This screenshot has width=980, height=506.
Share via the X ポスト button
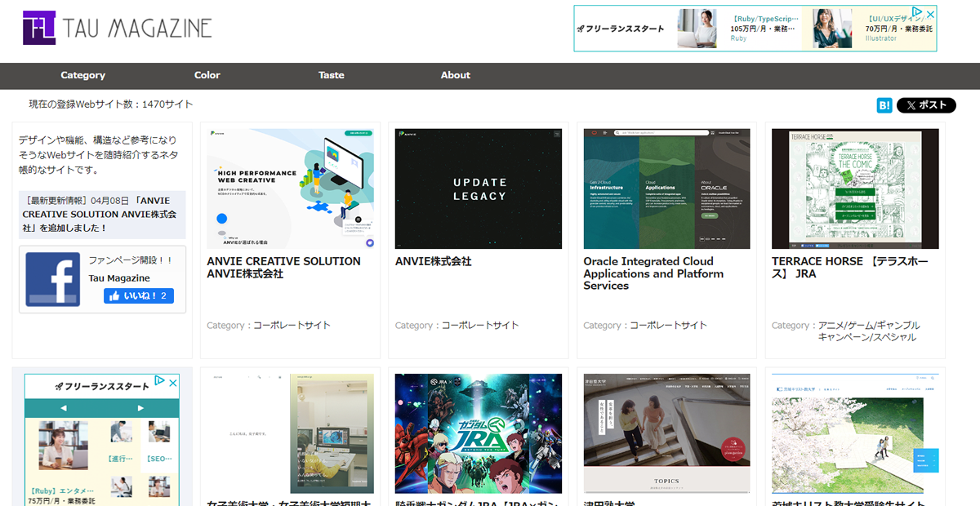(926, 105)
